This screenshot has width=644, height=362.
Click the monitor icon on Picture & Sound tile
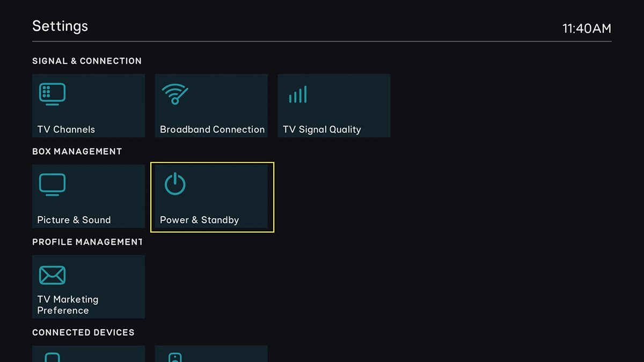click(x=52, y=183)
